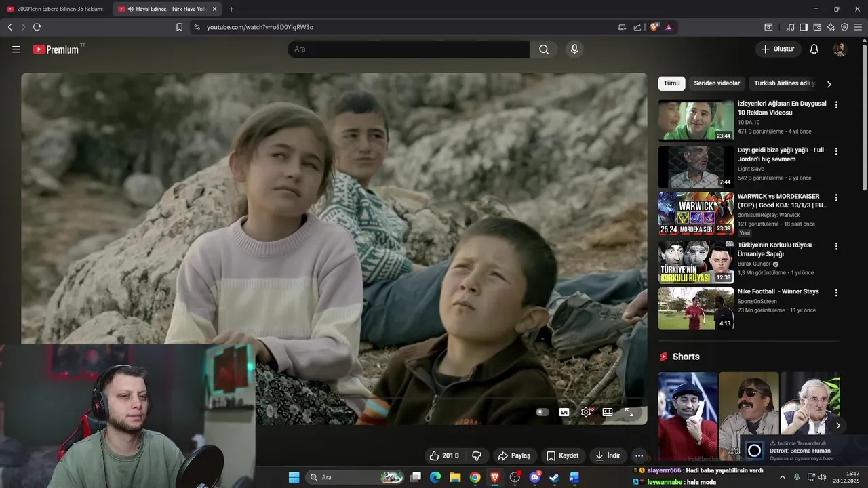The width and height of the screenshot is (868, 488).
Task: Open Discord from the taskbar
Action: point(534,477)
